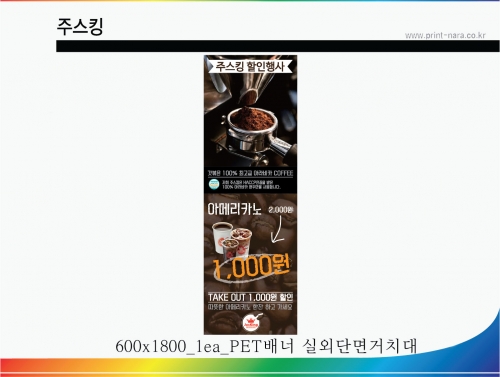Click the iced coffee plastic cups
The image size is (500, 377).
coord(237,244)
